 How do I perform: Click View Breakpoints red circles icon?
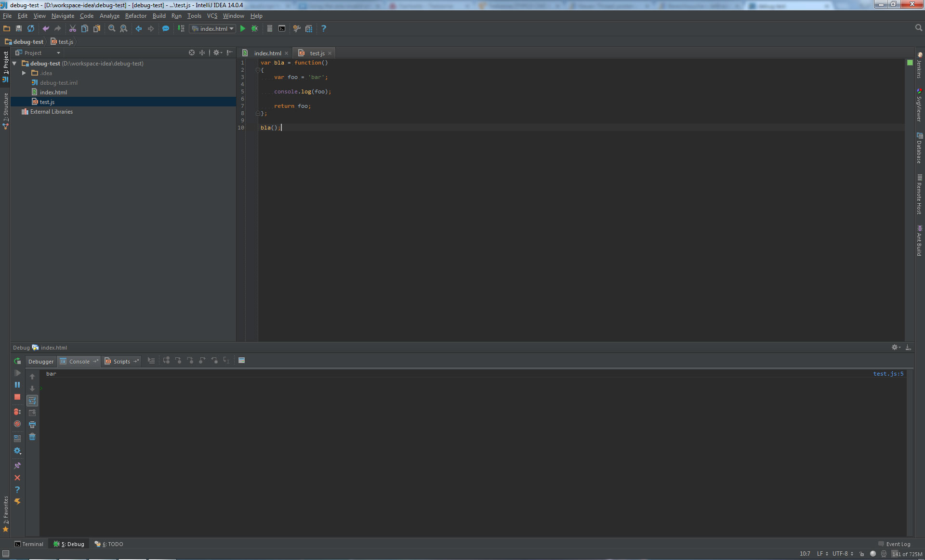[17, 412]
